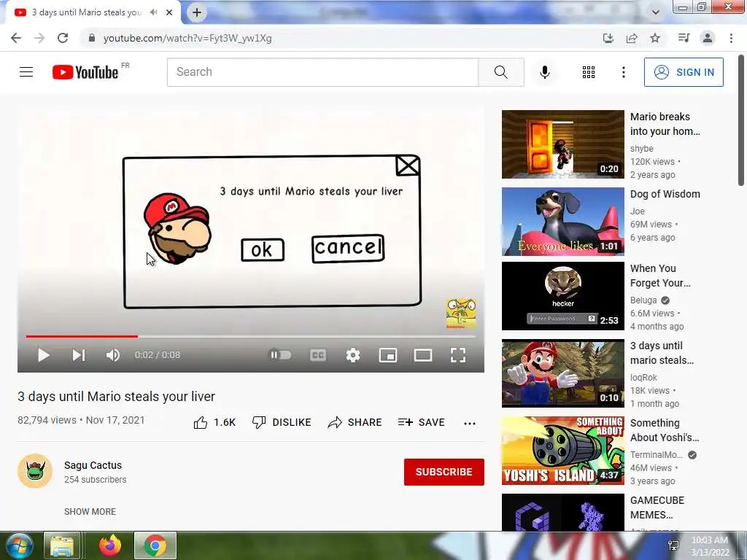Start voice search with microphone icon
The height and width of the screenshot is (560, 747).
tap(544, 72)
